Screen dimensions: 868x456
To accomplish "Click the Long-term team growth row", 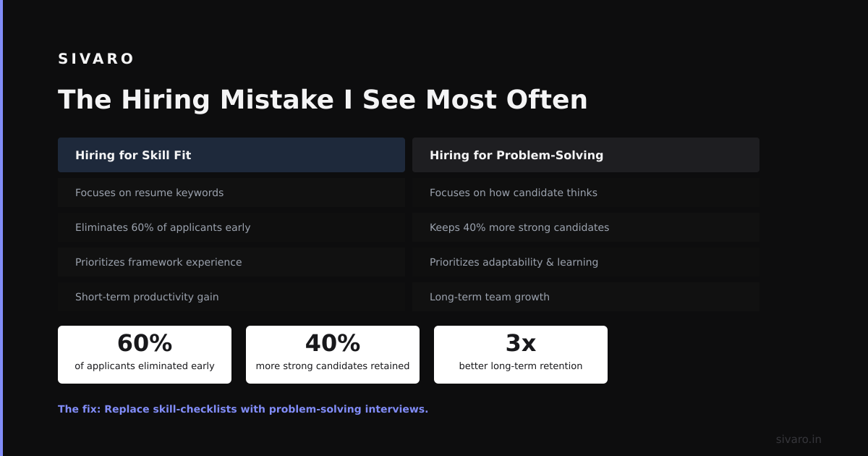I will point(586,297).
